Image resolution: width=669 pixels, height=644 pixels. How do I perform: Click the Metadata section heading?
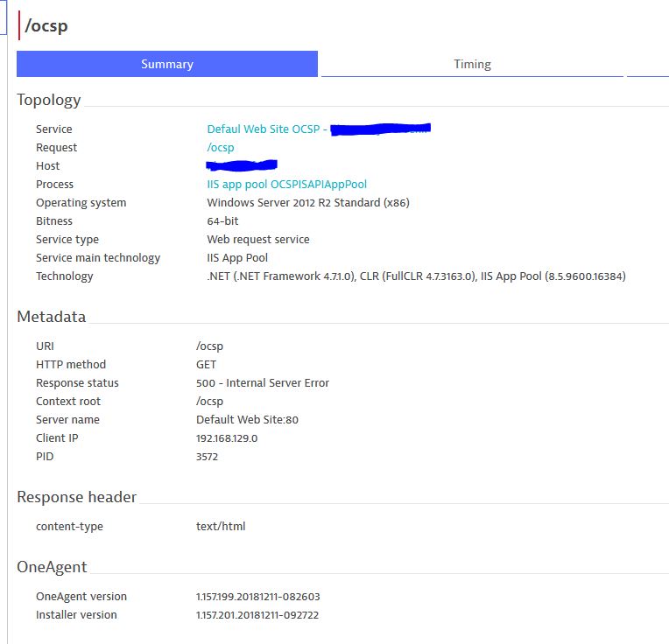[52, 317]
